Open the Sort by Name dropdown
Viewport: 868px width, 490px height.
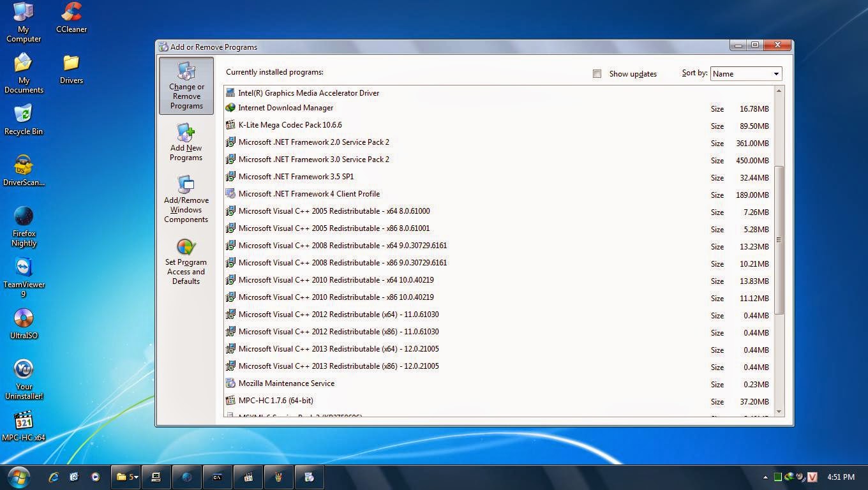pos(746,74)
